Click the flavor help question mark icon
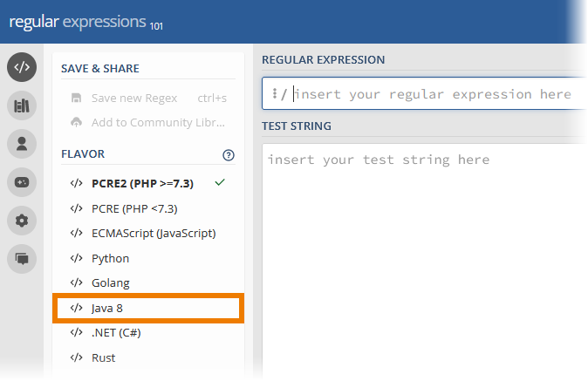The image size is (588, 381). point(229,155)
